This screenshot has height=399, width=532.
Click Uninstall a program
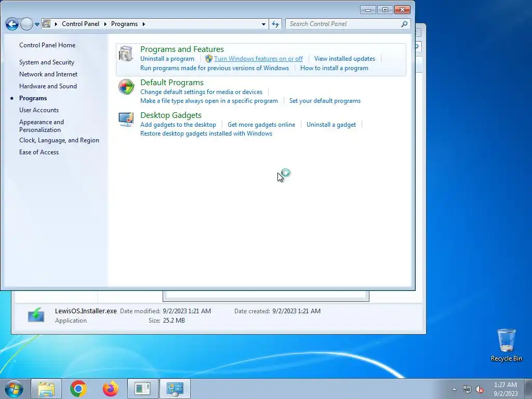tap(167, 59)
